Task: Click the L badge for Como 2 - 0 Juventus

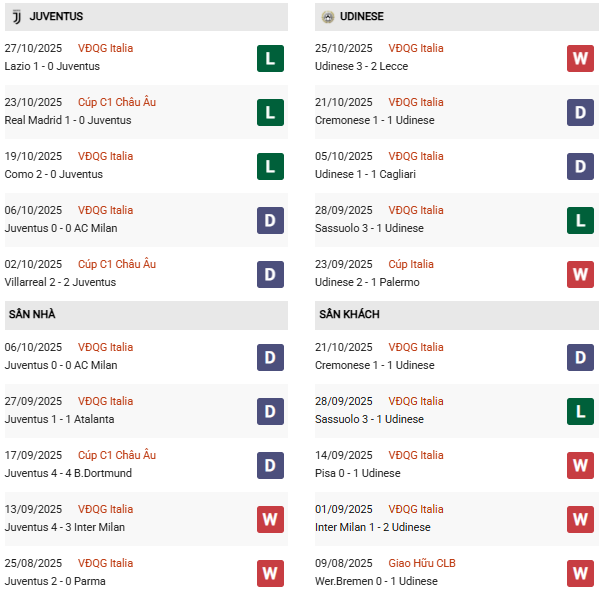Action: [270, 166]
